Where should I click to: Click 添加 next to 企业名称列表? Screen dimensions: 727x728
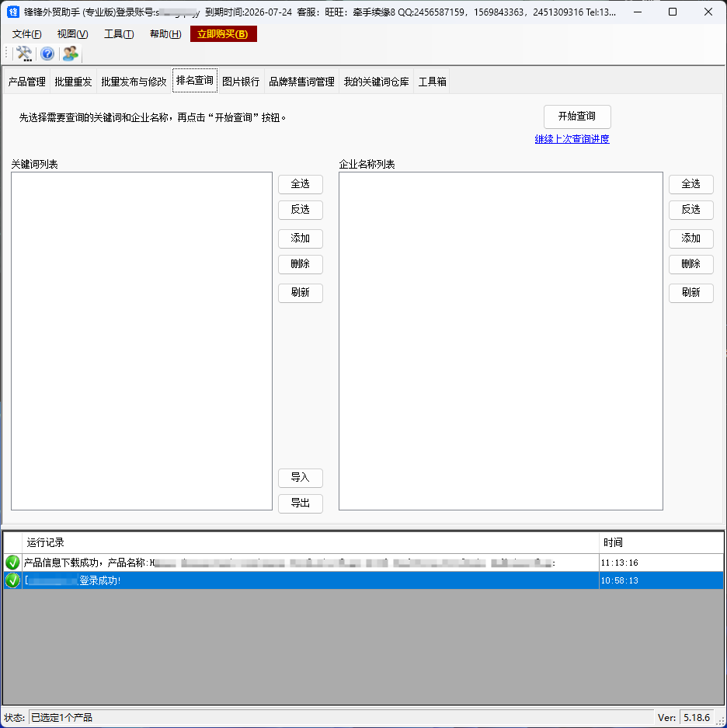click(690, 239)
